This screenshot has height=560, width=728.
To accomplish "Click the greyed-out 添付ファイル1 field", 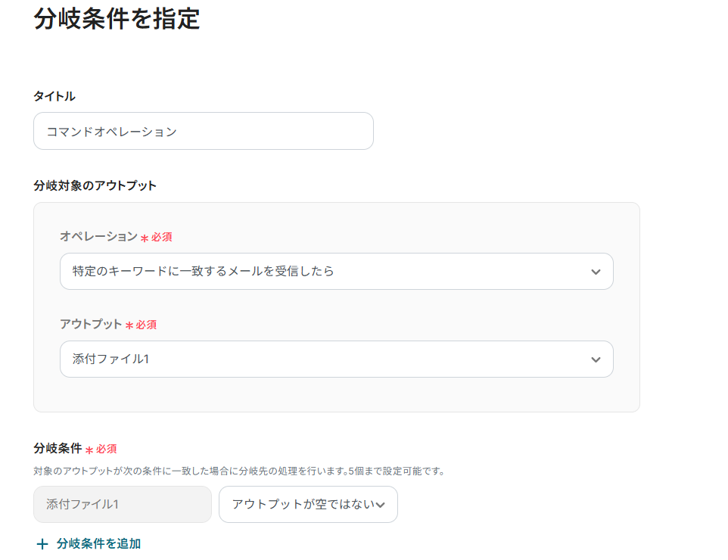I will pos(122,504).
